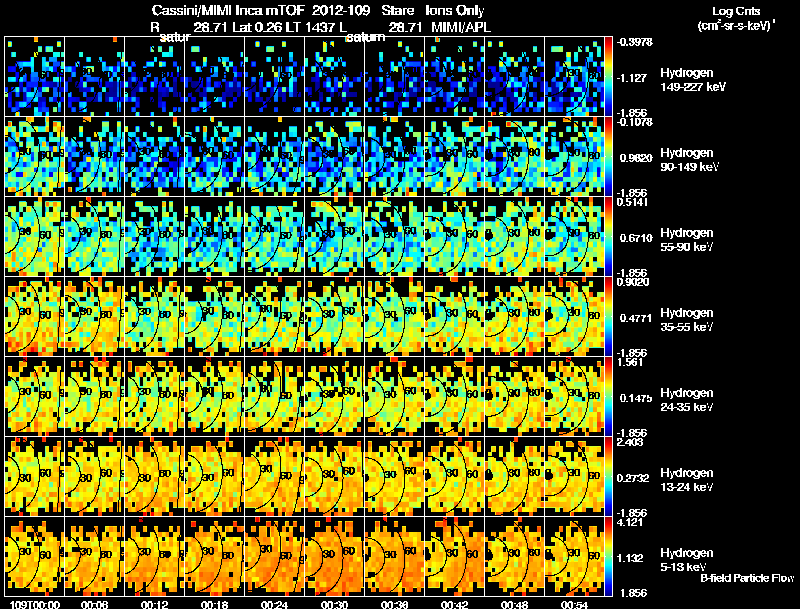Click the Hydrogen 90-149 keV row label
Viewport: 800px width, 609px height.
pos(687,160)
